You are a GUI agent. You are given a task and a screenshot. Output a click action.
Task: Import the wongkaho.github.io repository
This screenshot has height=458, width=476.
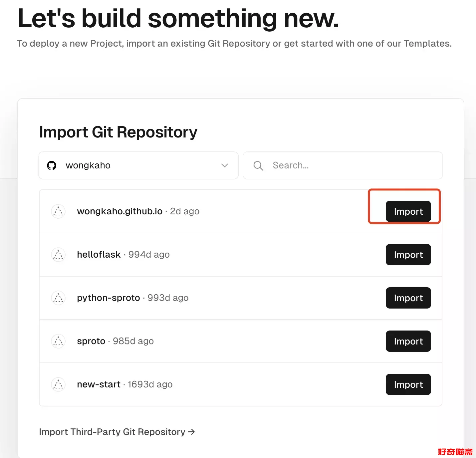pyautogui.click(x=408, y=211)
